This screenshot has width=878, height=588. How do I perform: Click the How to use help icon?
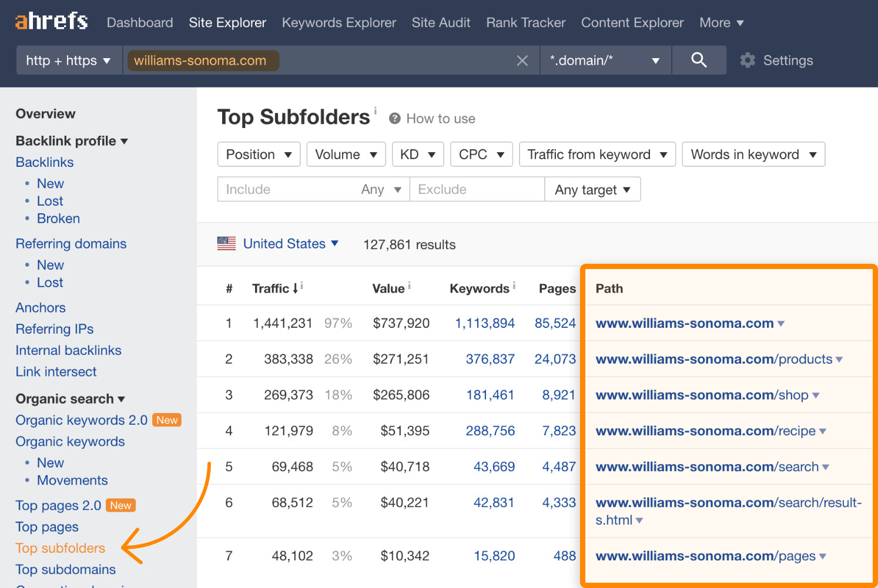[x=395, y=119]
